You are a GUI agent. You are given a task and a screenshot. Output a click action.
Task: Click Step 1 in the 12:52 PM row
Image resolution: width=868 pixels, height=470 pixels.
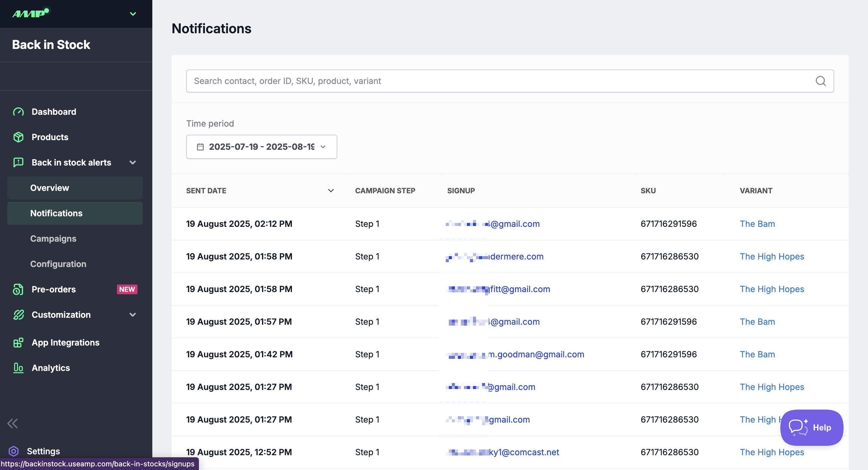pyautogui.click(x=367, y=452)
